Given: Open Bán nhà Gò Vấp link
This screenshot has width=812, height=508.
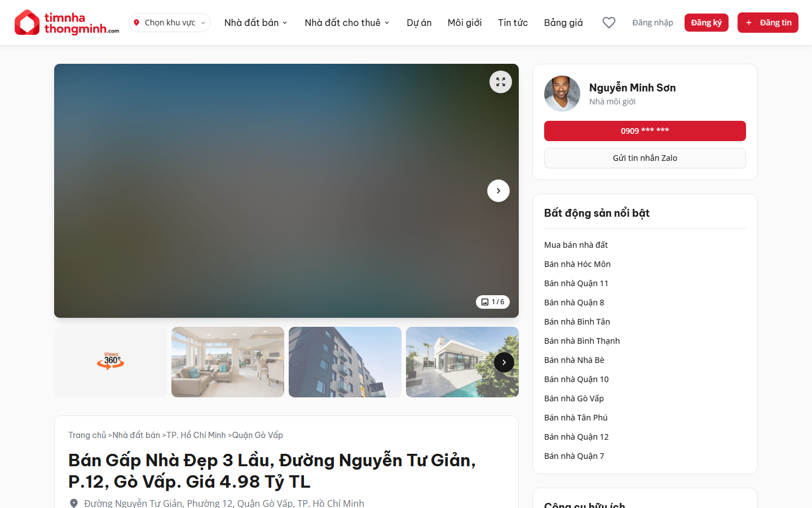Looking at the screenshot, I should [574, 398].
